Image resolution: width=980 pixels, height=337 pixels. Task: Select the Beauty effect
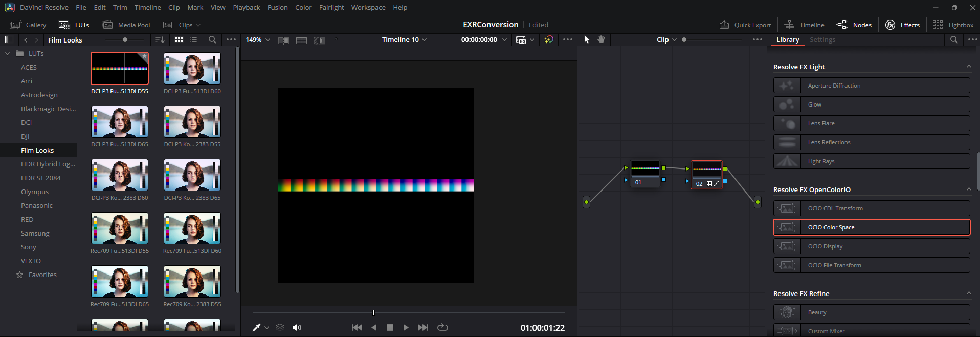coord(872,312)
